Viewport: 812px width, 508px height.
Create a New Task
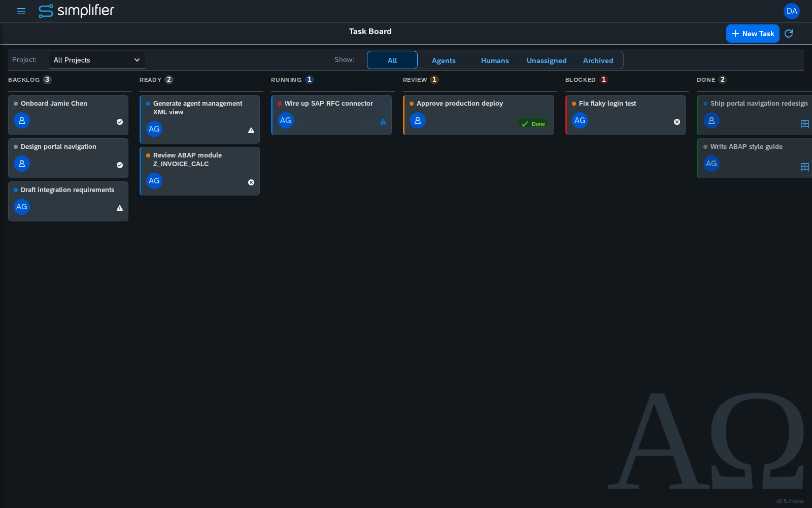[753, 34]
